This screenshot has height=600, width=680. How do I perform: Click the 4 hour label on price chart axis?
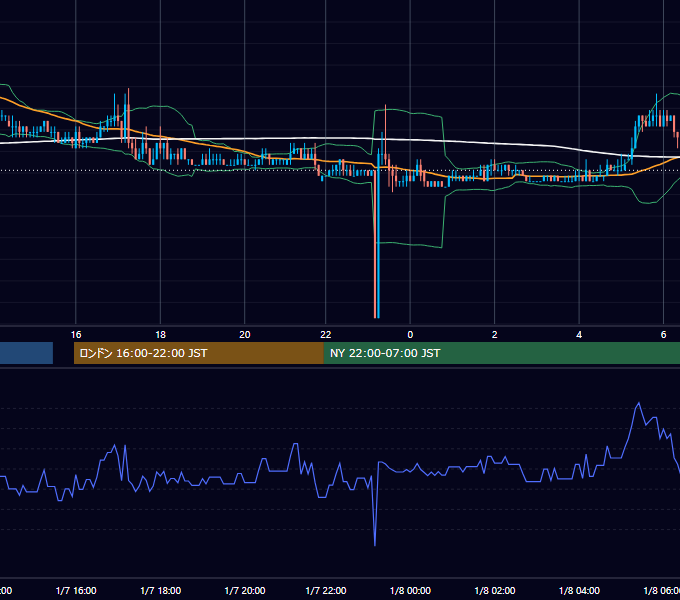[x=579, y=335]
